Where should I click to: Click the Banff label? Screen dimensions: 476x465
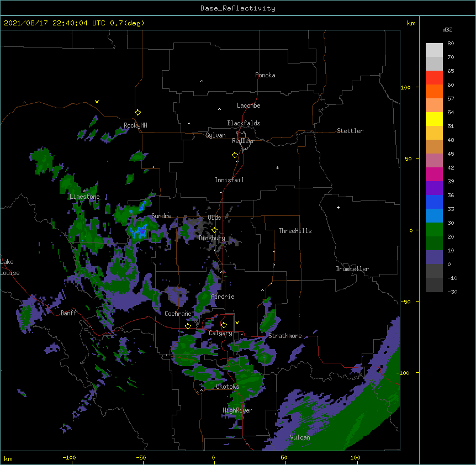[x=68, y=313]
